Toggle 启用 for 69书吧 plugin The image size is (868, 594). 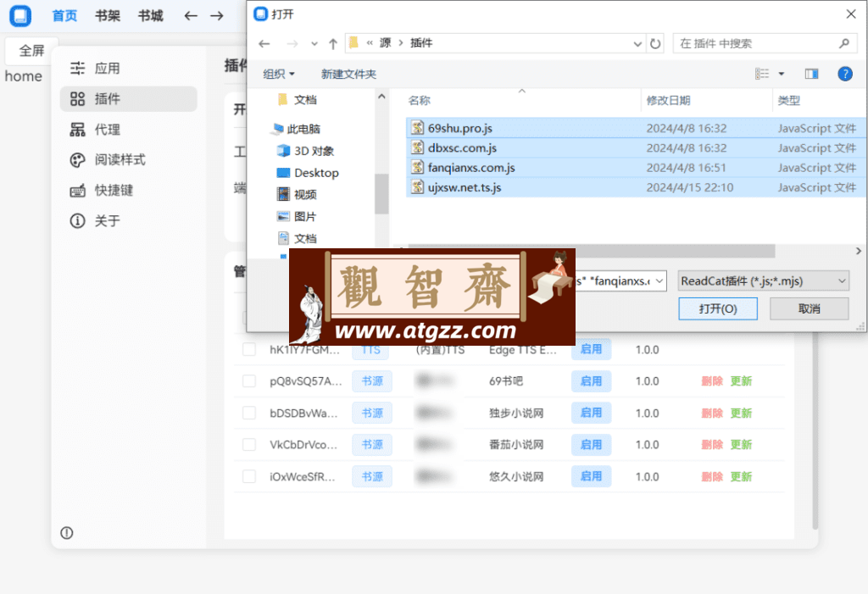pos(591,380)
